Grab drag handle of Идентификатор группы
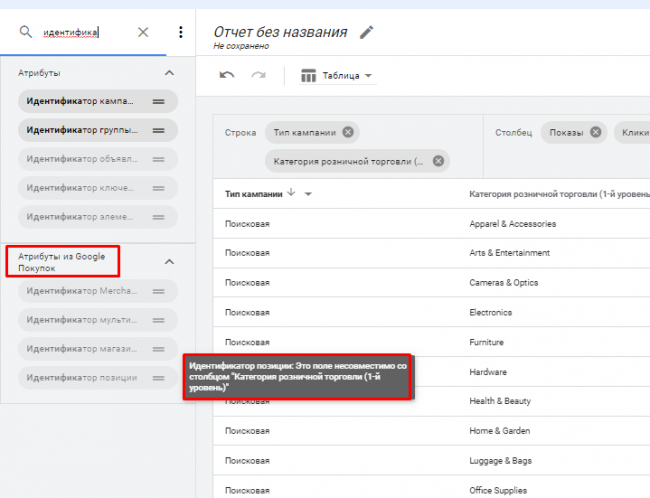Viewport: 650px width, 498px height. coord(158,130)
